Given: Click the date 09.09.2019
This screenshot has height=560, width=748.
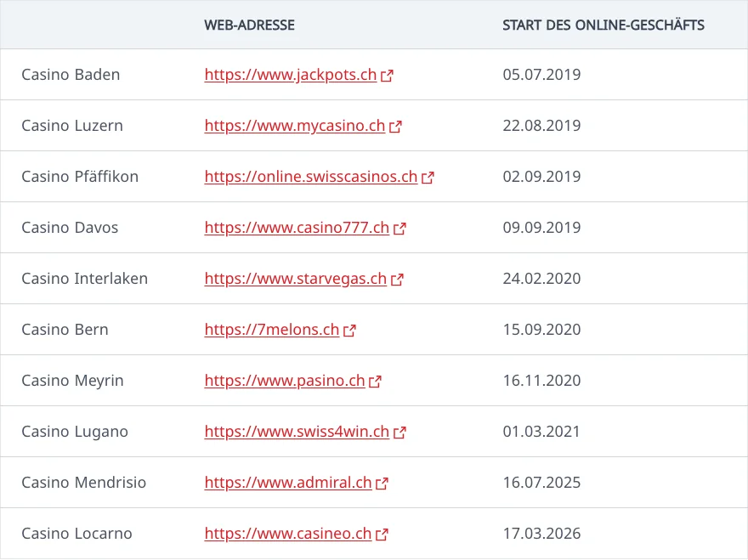Looking at the screenshot, I should coord(542,228).
